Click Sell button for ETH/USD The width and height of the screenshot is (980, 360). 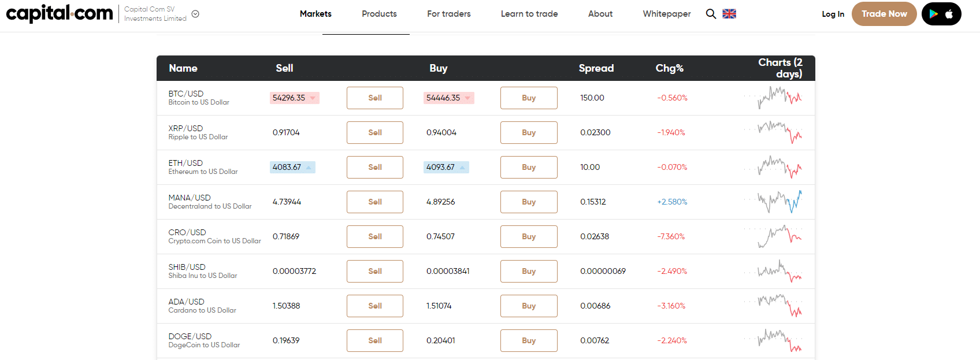click(x=375, y=167)
